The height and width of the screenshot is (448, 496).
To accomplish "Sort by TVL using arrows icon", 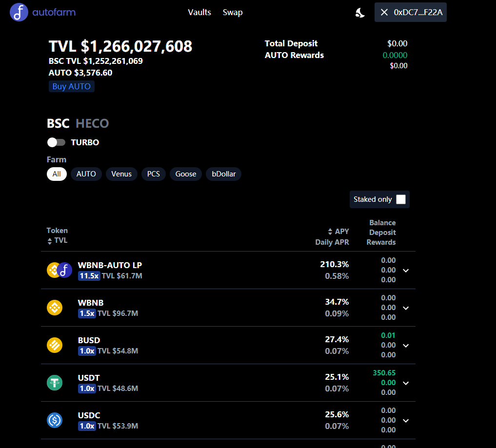I will [50, 241].
